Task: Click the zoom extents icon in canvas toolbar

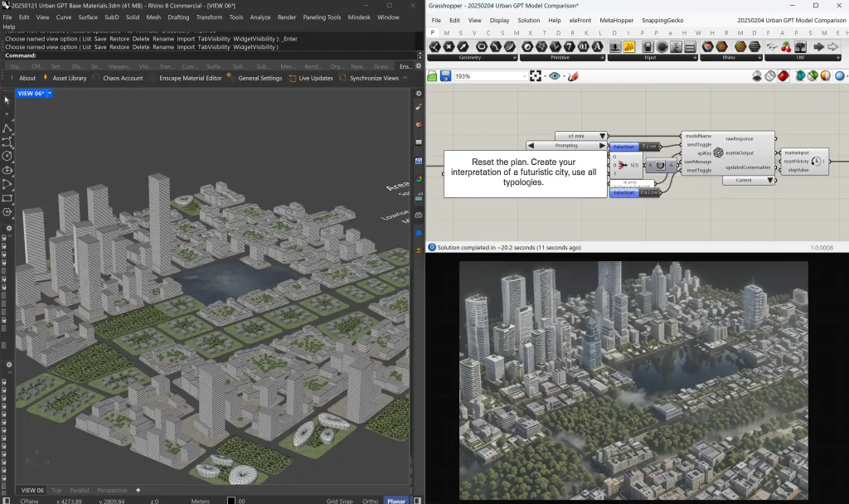Action: (536, 76)
